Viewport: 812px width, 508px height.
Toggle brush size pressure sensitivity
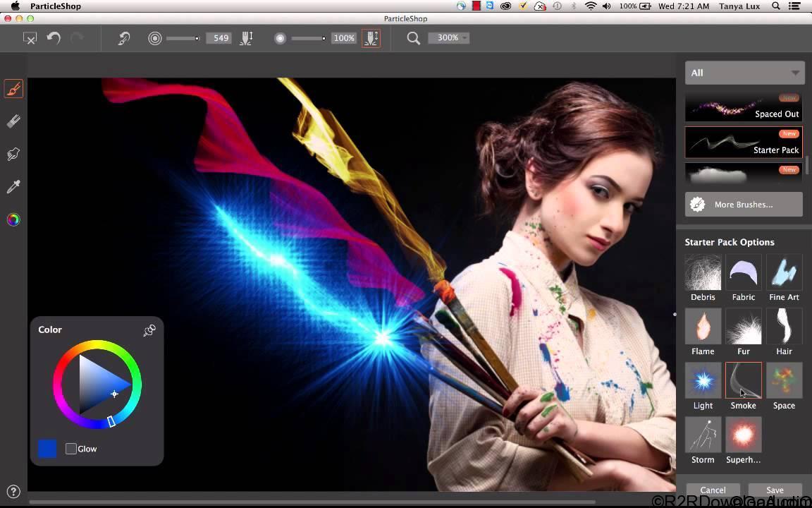[246, 38]
